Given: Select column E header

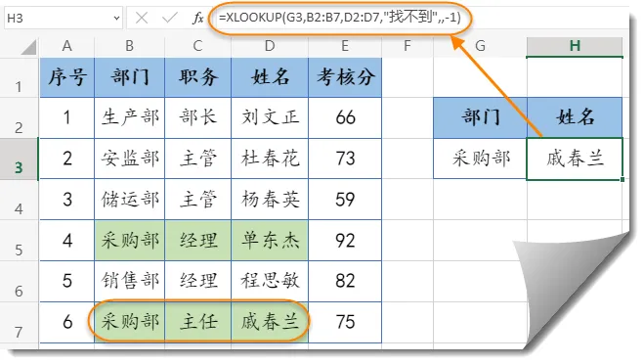Looking at the screenshot, I should click(345, 46).
